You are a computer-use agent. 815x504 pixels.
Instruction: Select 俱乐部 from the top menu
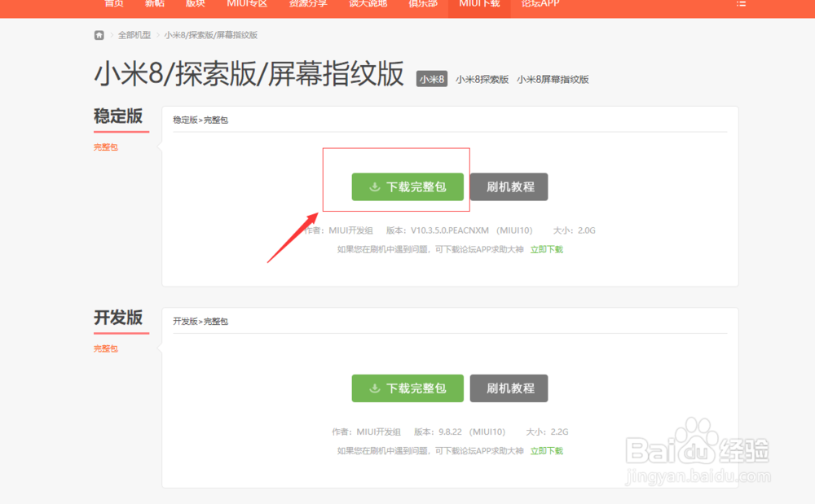423,3
